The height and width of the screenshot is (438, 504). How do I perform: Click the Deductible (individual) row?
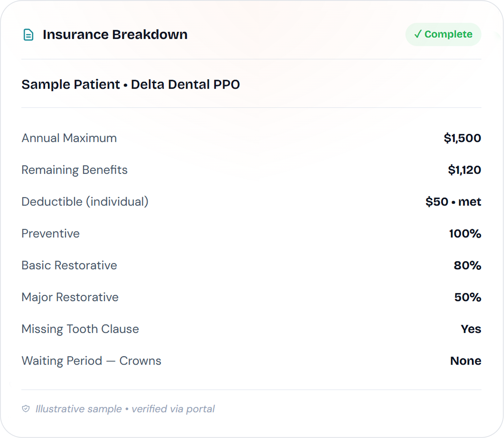pos(85,202)
